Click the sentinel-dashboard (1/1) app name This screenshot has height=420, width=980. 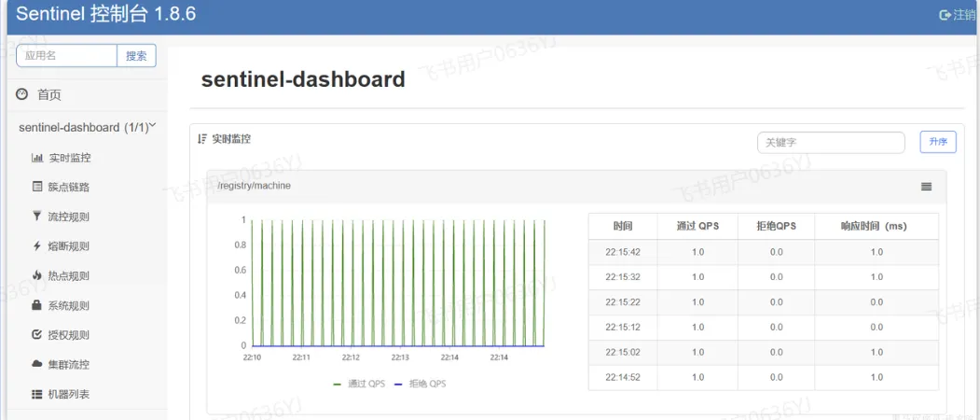tap(83, 127)
